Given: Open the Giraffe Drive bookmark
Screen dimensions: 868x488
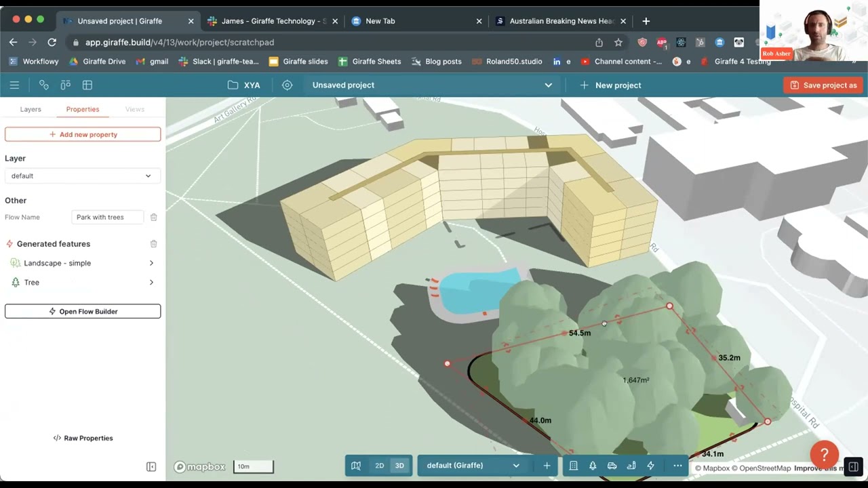Looking at the screenshot, I should click(x=98, y=61).
